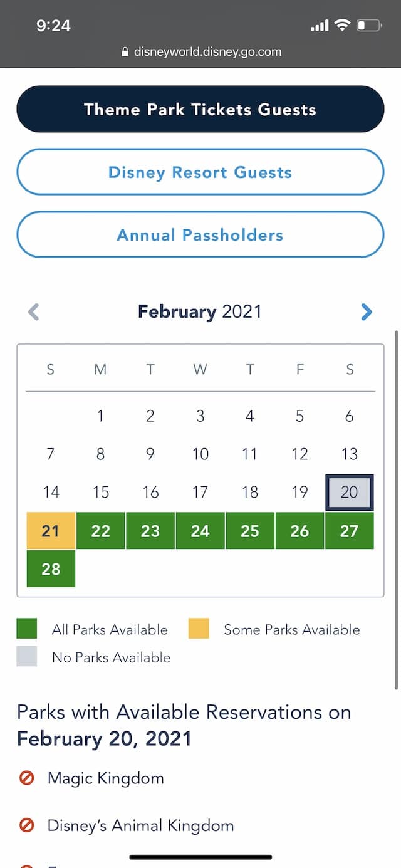Tap the gray No Parks Available swatch
401x868 pixels.
27,656
